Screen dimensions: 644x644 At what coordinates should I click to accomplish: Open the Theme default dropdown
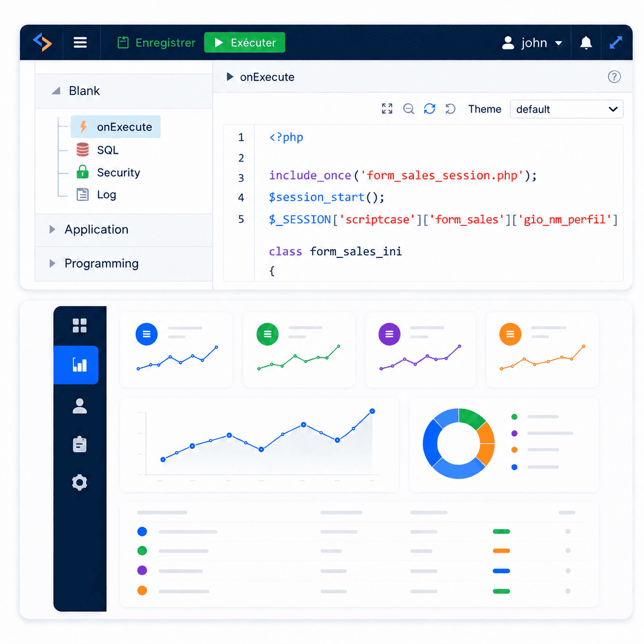click(566, 109)
